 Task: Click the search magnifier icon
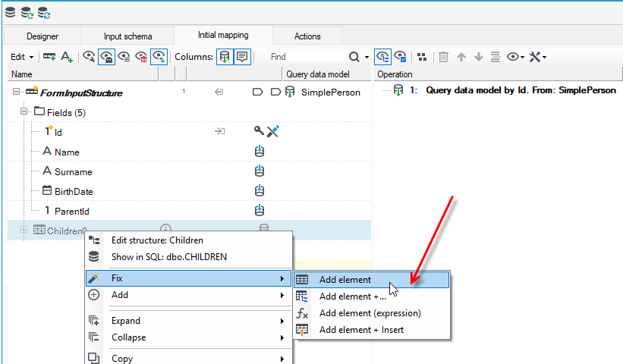tap(354, 57)
